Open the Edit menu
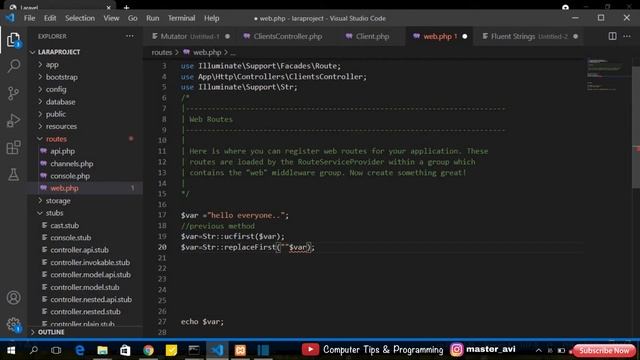Viewport: 640px width, 360px height. coord(50,18)
